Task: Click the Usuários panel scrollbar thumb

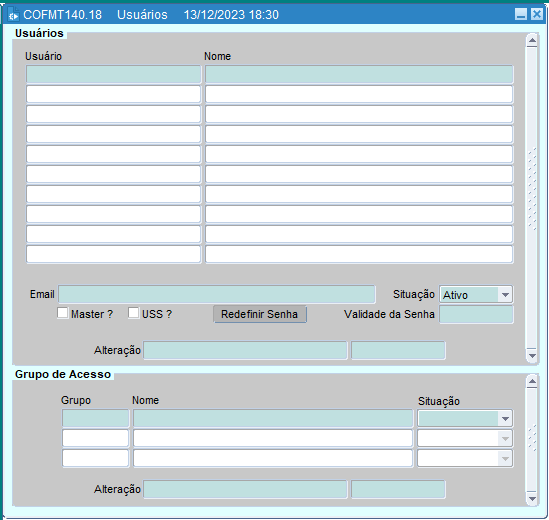Action: (x=532, y=189)
